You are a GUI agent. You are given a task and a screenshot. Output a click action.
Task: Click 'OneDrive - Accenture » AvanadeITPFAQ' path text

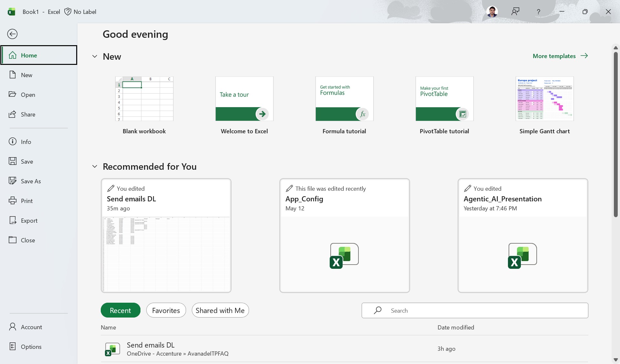178,354
